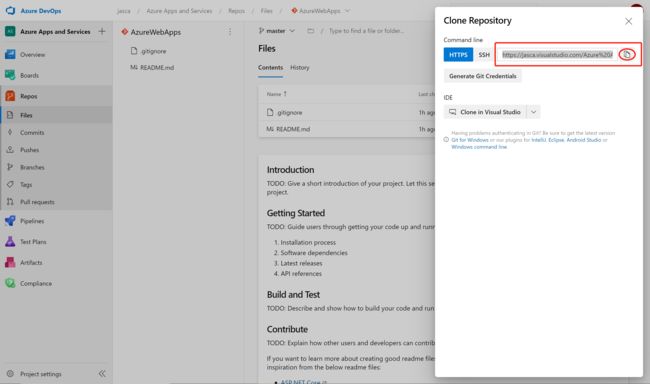Open the Commits icon in sidebar
Image resolution: width=650 pixels, height=384 pixels.
pos(10,132)
